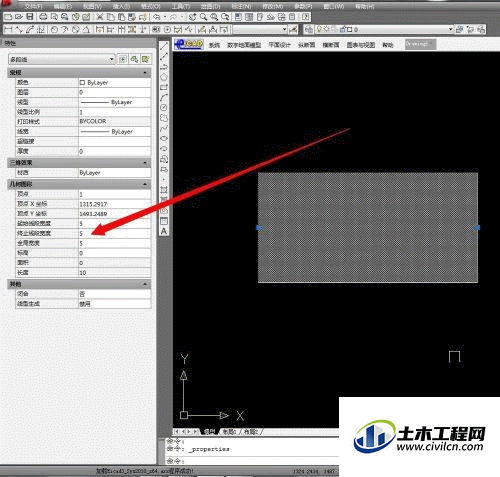This screenshot has height=477, width=500.
Task: Choose the Line tool in Draw toolbar
Action: click(x=164, y=47)
